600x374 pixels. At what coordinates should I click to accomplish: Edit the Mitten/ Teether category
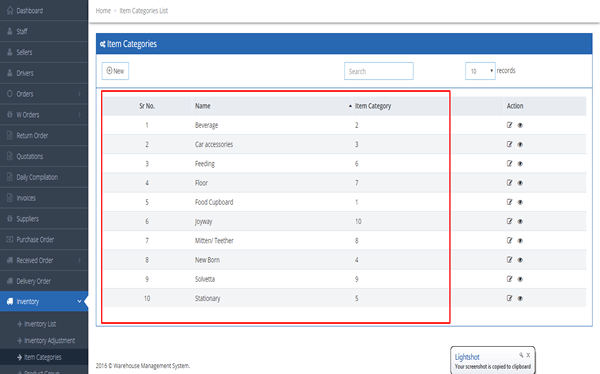click(x=509, y=240)
